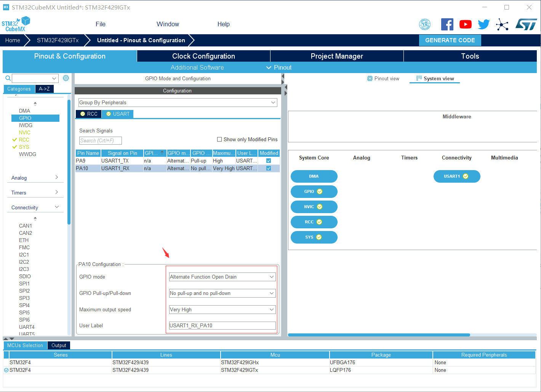541x392 pixels.
Task: Switch to System view
Action: point(435,78)
